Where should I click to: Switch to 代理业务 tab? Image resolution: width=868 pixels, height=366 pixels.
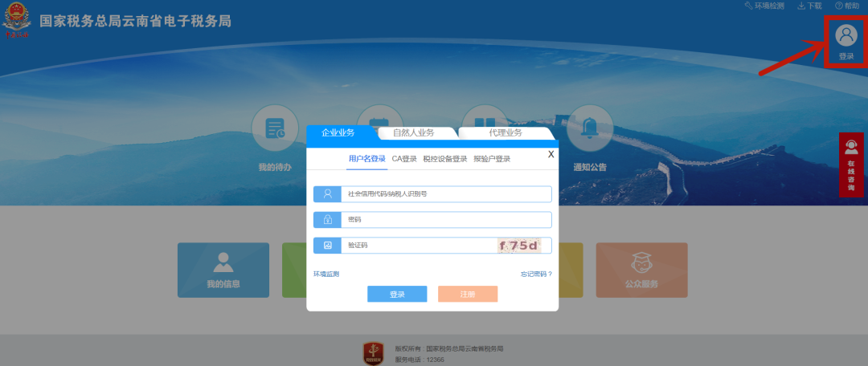(x=506, y=132)
